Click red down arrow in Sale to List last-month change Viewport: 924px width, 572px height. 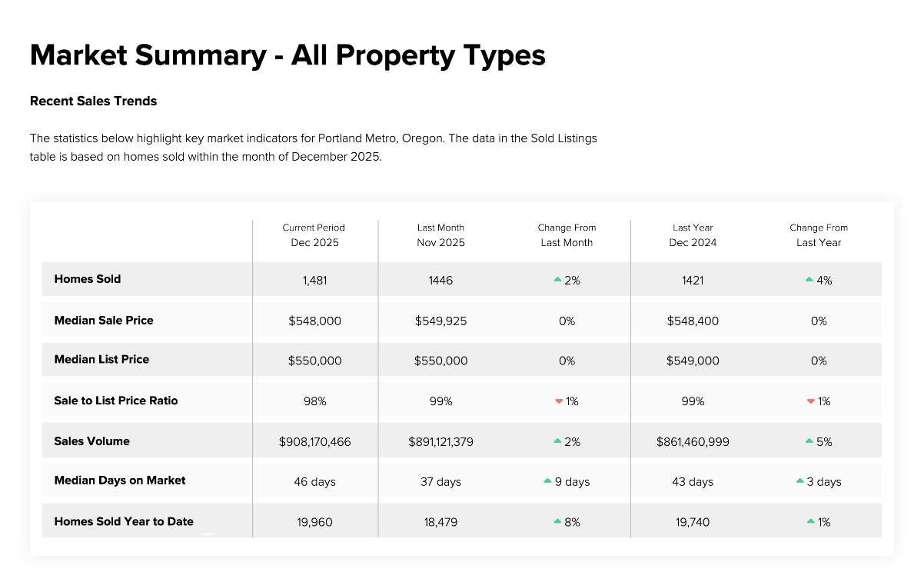coord(559,401)
